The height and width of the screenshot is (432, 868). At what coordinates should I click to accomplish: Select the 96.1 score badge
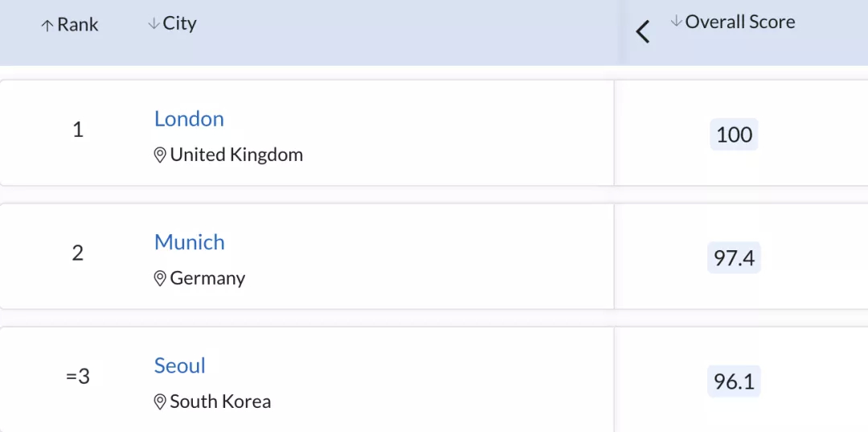[734, 381]
